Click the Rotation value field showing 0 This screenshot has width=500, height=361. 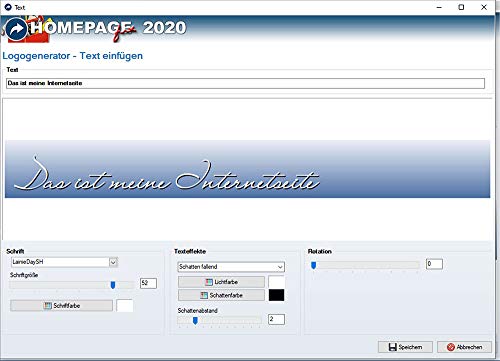point(434,264)
